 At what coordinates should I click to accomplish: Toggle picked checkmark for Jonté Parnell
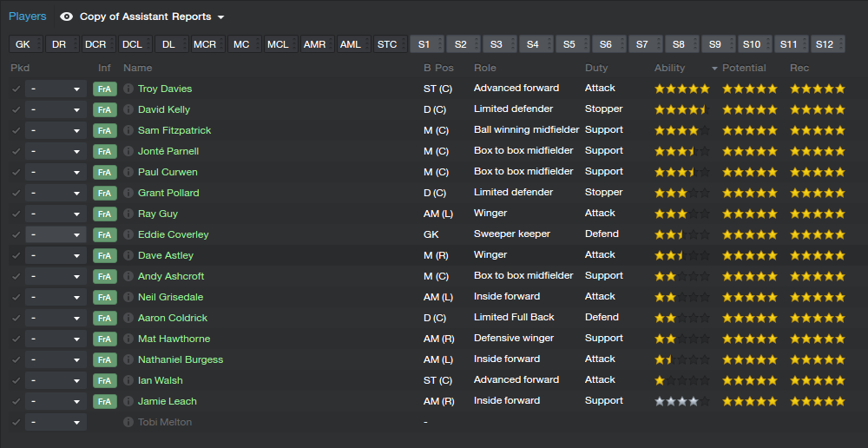click(16, 151)
